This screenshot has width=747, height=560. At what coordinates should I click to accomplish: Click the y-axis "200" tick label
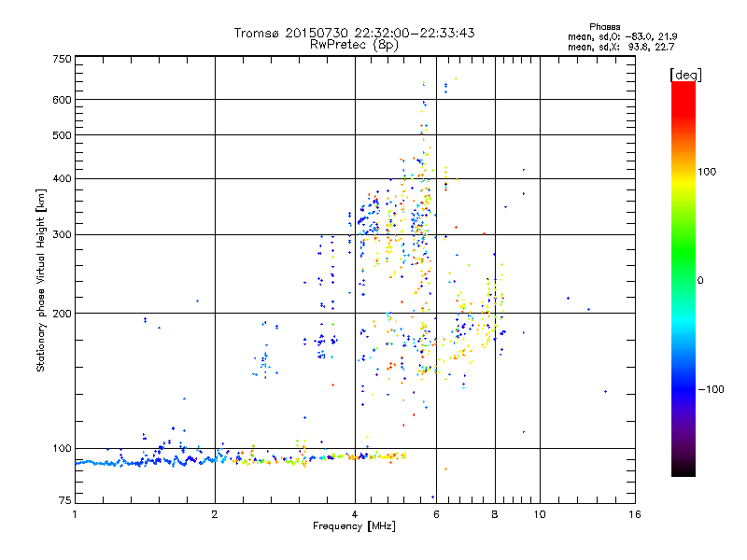point(62,314)
